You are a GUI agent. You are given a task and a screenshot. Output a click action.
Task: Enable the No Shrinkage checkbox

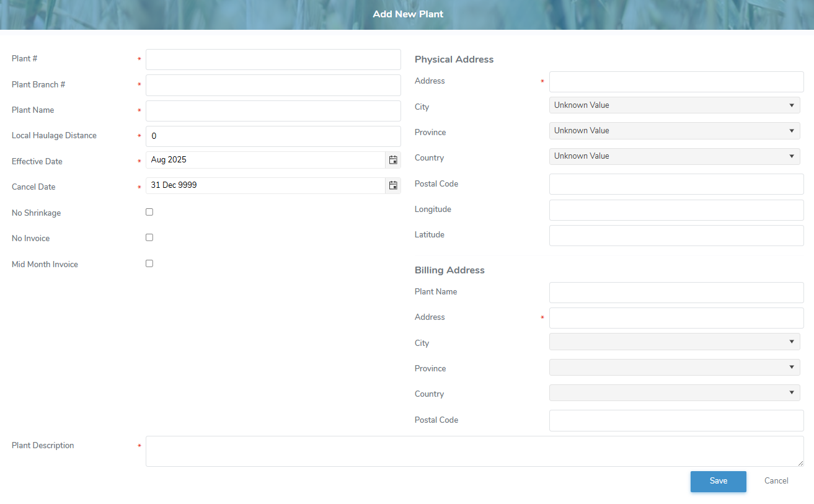pos(149,212)
